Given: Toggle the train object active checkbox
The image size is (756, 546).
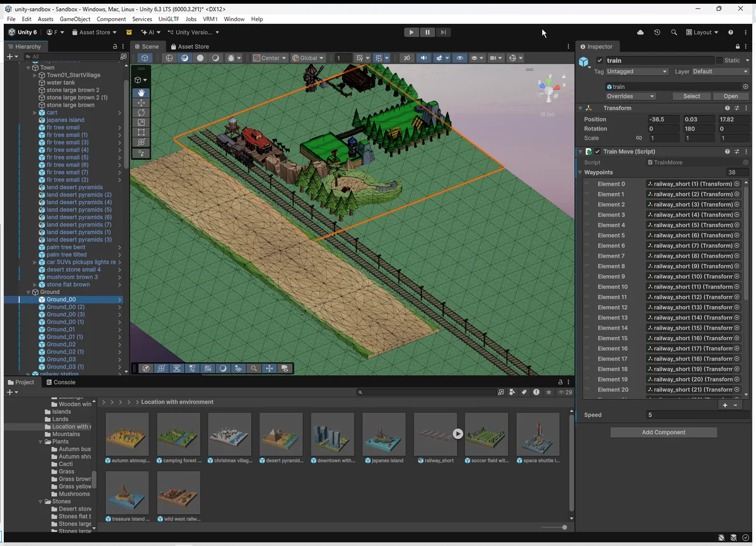Looking at the screenshot, I should click(600, 60).
